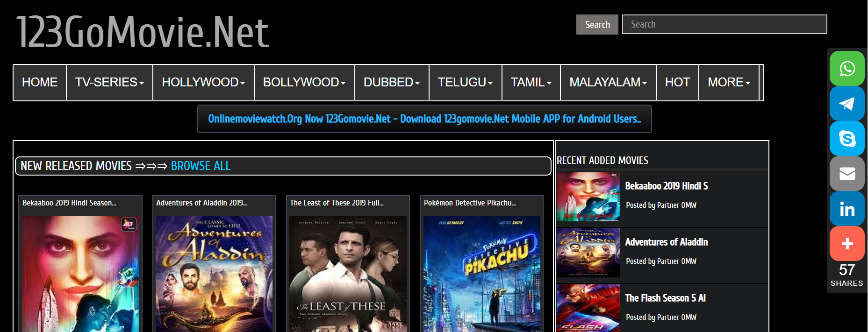
Task: Open more sharing options plus icon
Action: (847, 244)
